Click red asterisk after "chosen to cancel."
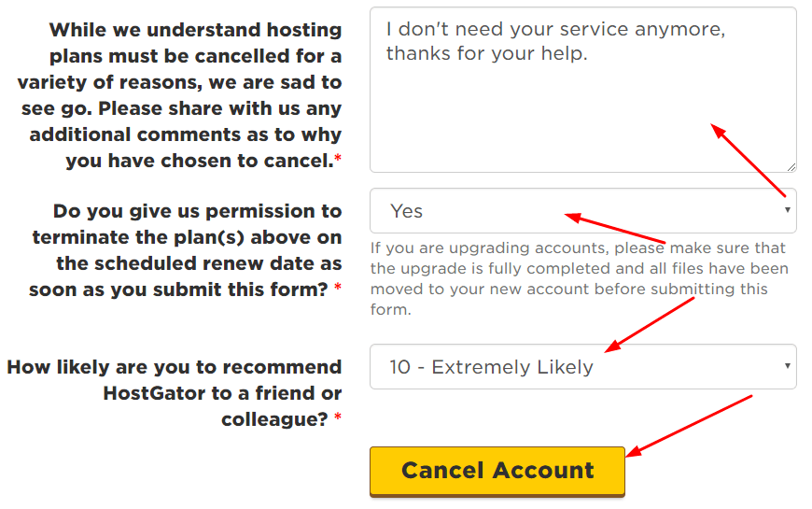This screenshot has height=509, width=812. 338,162
